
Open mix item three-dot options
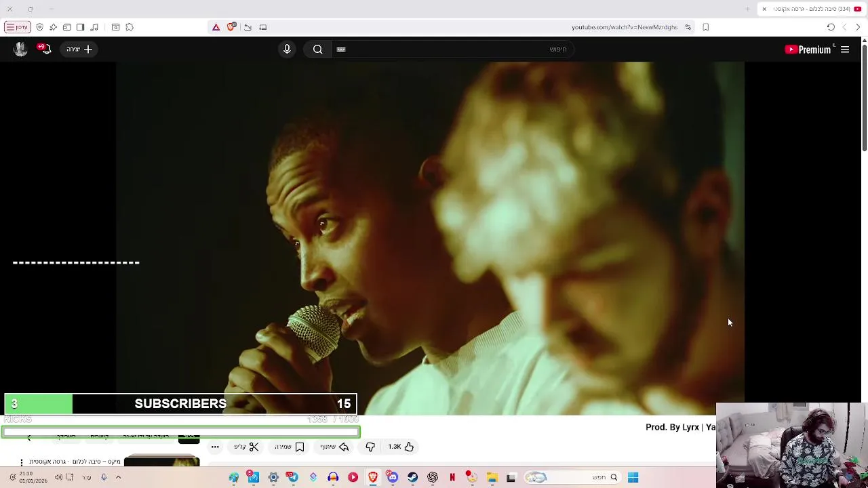[x=22, y=462]
